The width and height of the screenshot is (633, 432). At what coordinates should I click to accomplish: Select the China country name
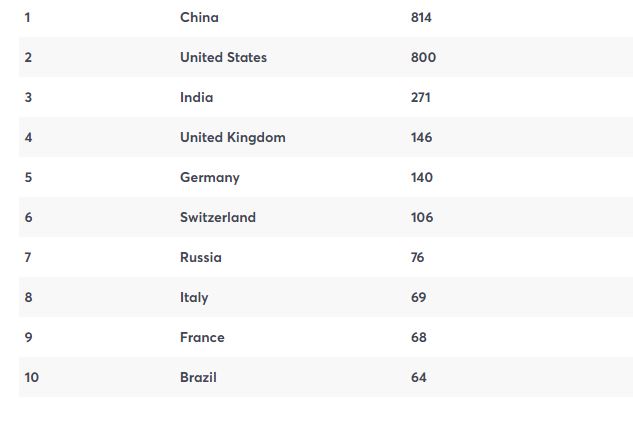[x=199, y=17]
